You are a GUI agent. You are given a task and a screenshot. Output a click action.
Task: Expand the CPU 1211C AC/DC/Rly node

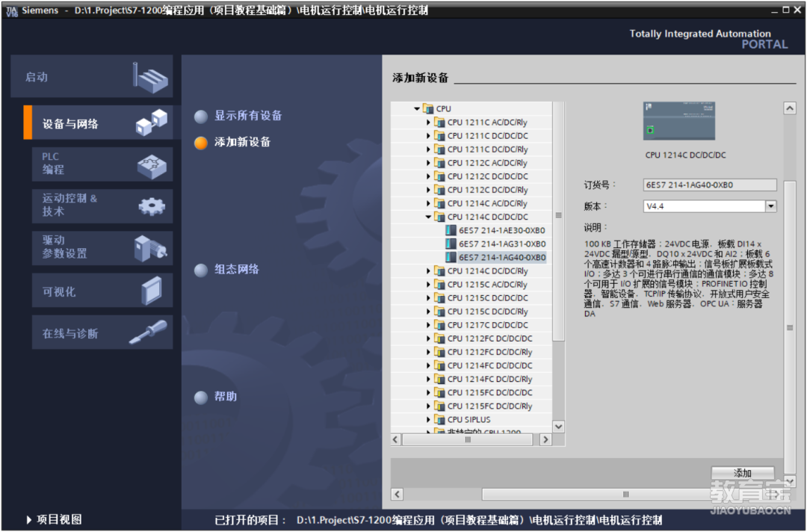429,123
